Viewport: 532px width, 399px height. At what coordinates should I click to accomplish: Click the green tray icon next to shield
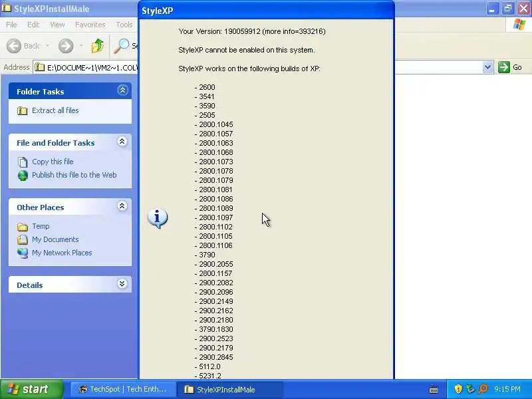(471, 389)
